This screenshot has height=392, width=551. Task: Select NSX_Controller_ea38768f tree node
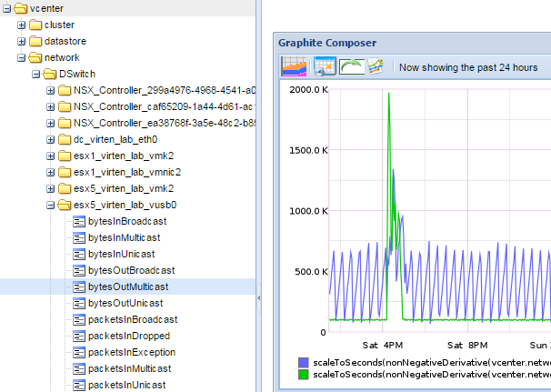165,123
